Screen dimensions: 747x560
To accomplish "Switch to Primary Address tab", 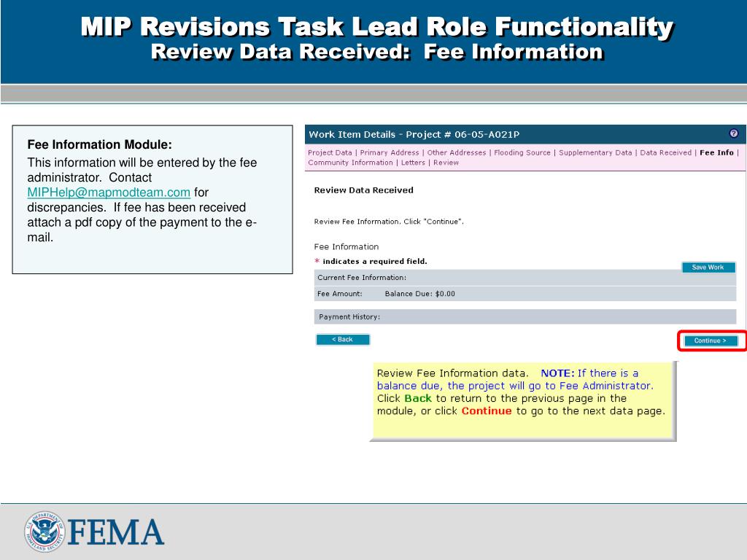I will tap(390, 152).
